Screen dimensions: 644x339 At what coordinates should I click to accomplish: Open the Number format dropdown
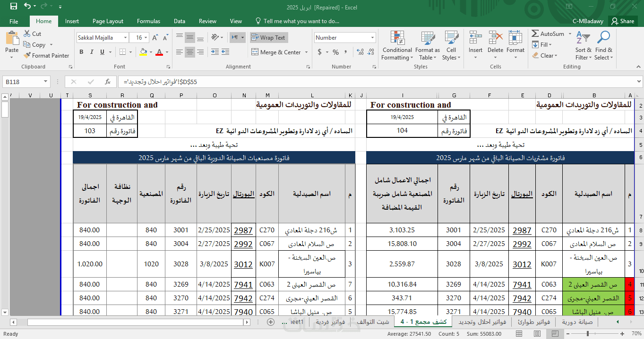[372, 38]
